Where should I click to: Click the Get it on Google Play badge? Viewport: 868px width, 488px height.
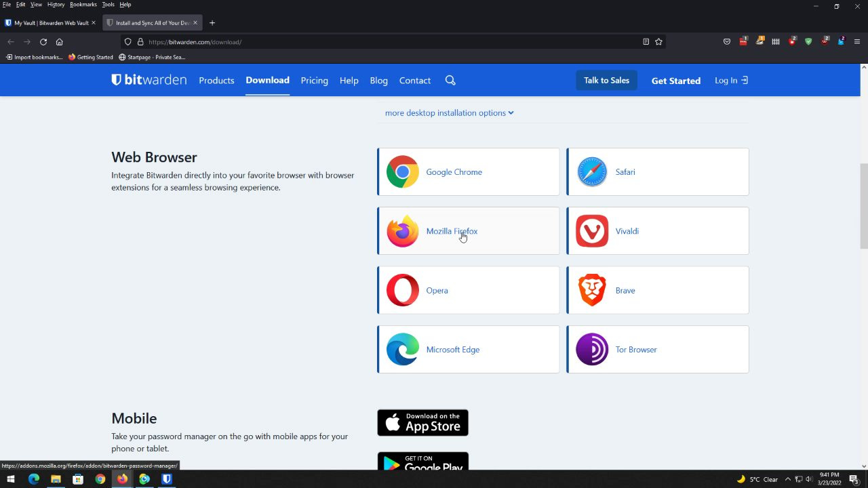(x=423, y=462)
